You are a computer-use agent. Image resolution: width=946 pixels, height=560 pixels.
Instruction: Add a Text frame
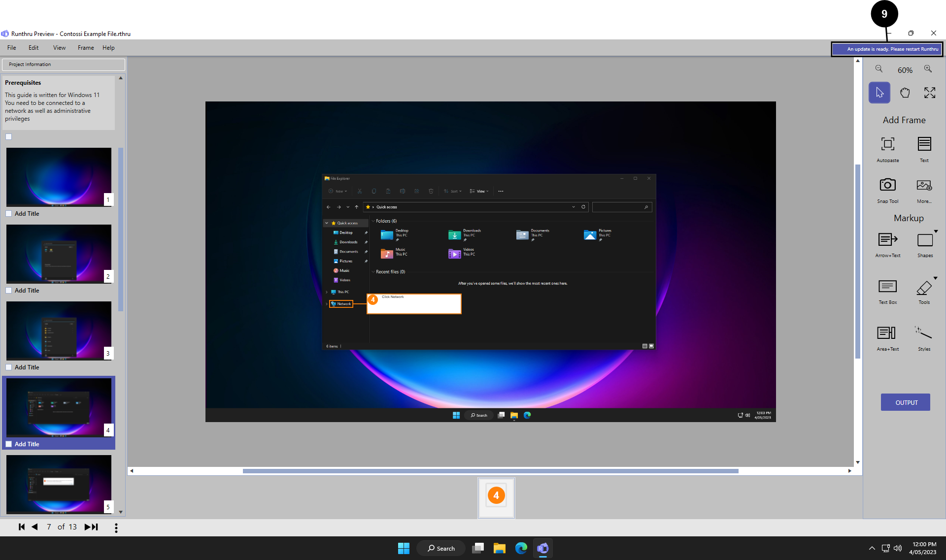click(924, 144)
